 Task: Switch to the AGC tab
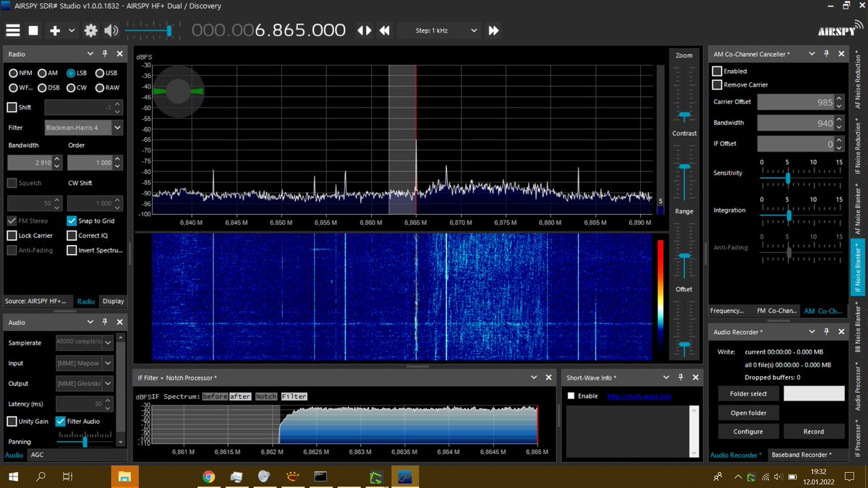click(x=37, y=455)
